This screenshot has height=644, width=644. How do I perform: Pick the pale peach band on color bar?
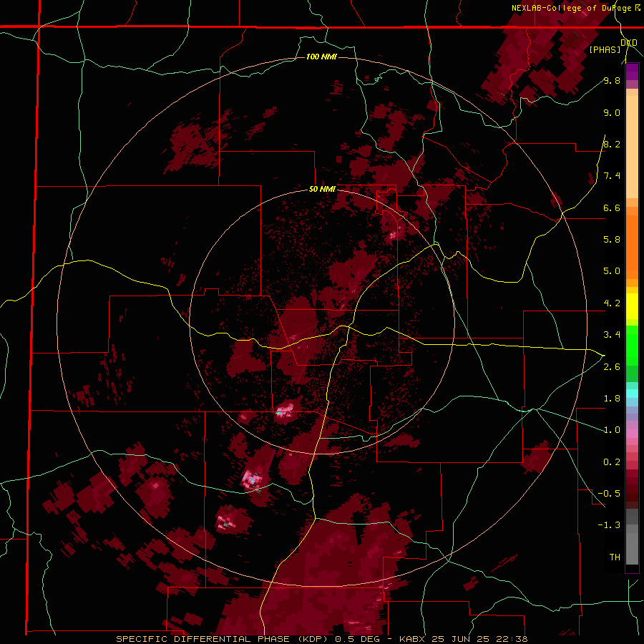coord(632,147)
